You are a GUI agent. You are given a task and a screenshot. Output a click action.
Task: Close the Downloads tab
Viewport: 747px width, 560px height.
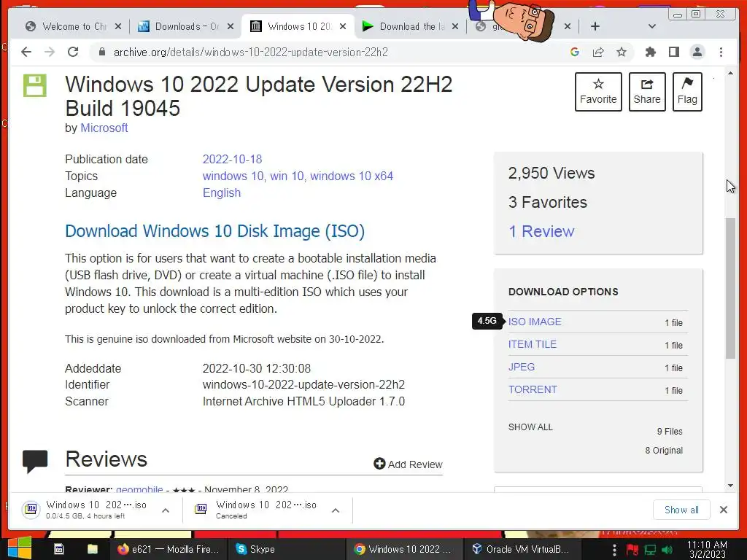tap(231, 27)
